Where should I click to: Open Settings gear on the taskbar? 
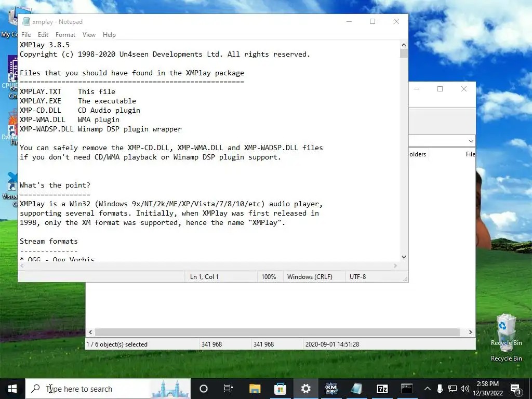coord(305,389)
